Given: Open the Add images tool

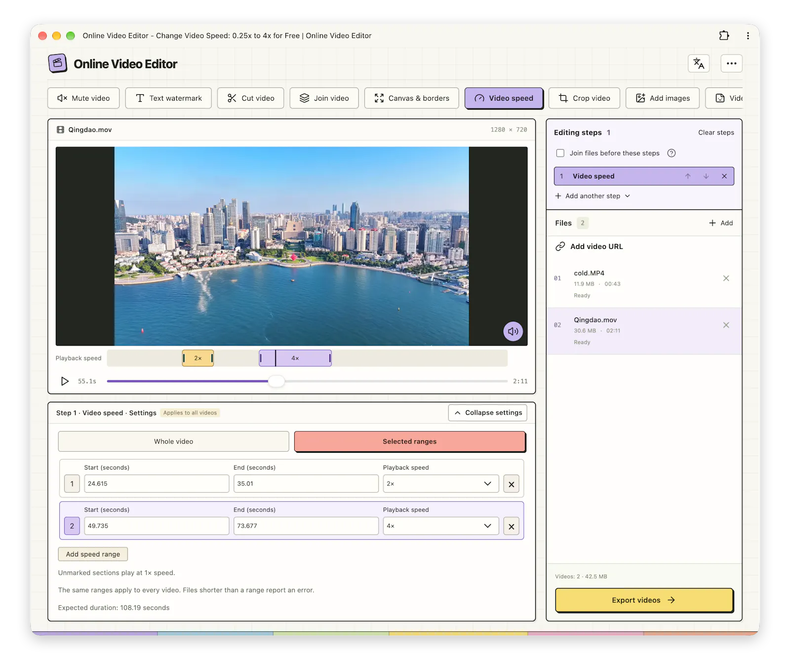Looking at the screenshot, I should click(x=663, y=98).
